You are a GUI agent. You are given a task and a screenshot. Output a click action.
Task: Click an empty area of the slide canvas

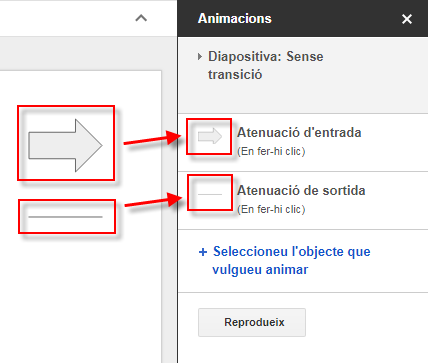tap(83, 293)
